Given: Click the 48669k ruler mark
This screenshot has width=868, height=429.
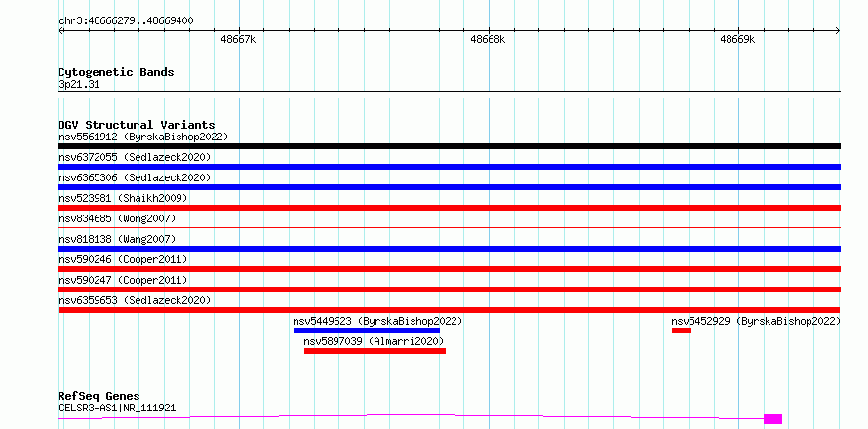Looking at the screenshot, I should pos(737,39).
